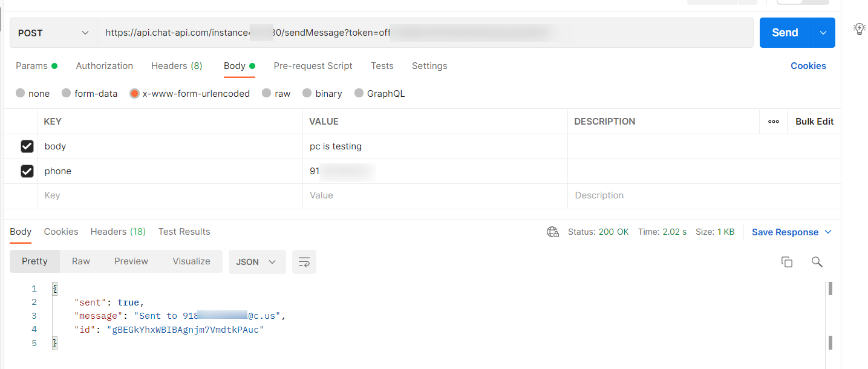
Task: Switch to the Tests tab
Action: pyautogui.click(x=382, y=66)
